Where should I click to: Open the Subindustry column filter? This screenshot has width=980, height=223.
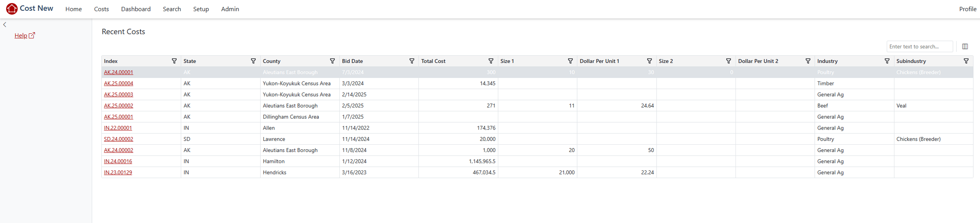coord(966,61)
